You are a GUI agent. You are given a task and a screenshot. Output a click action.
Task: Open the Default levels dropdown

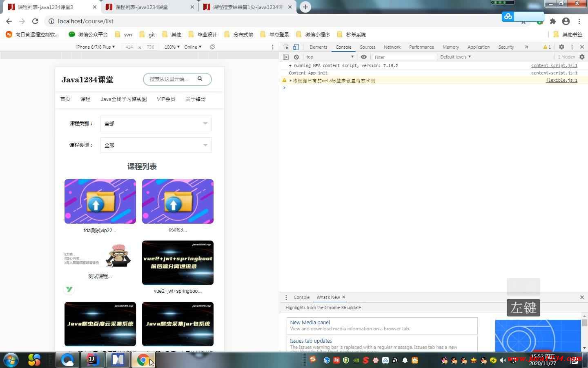coord(456,57)
